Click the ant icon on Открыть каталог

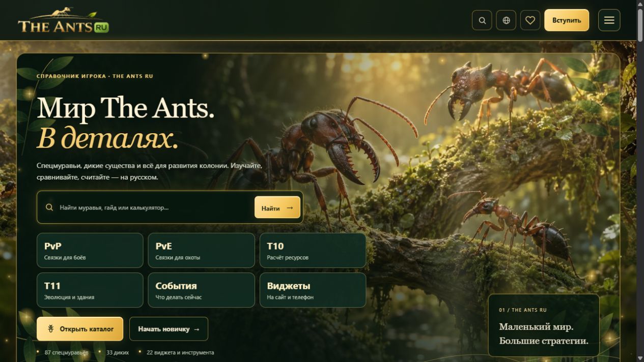coord(51,329)
